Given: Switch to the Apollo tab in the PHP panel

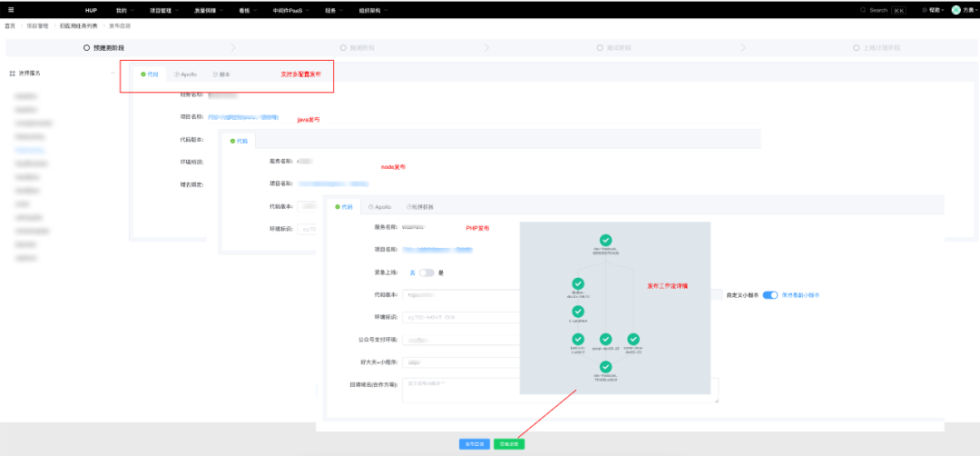Looking at the screenshot, I should click(x=379, y=206).
